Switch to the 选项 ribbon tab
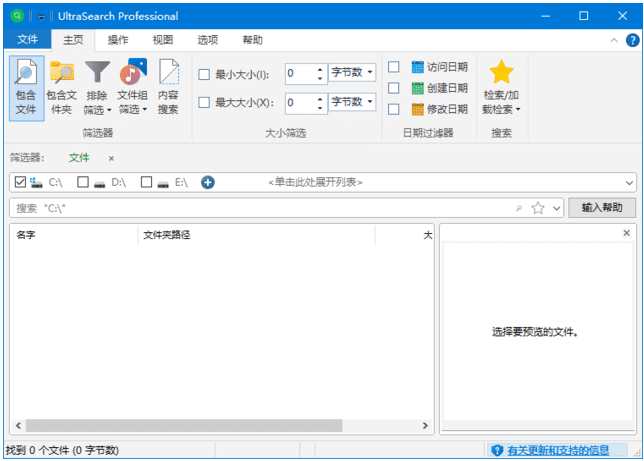644x461 pixels. click(207, 40)
